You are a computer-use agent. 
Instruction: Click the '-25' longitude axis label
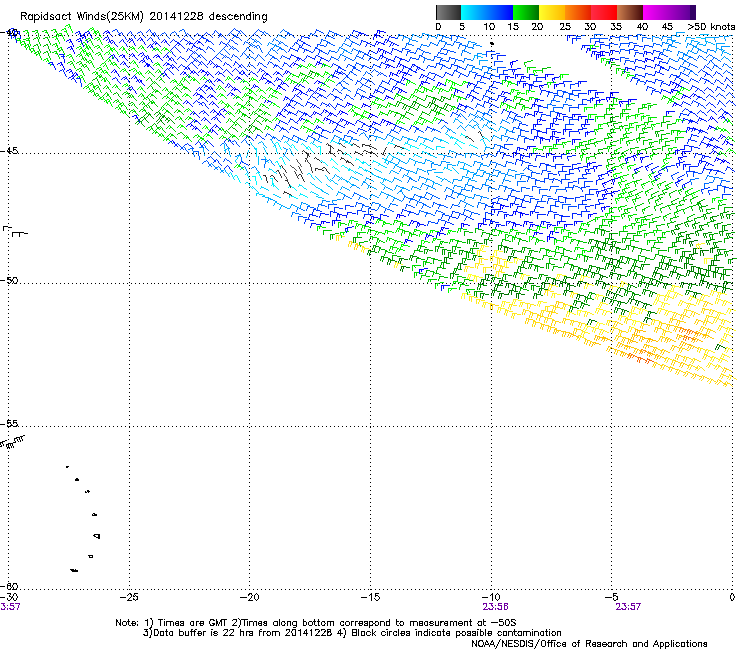tap(129, 597)
